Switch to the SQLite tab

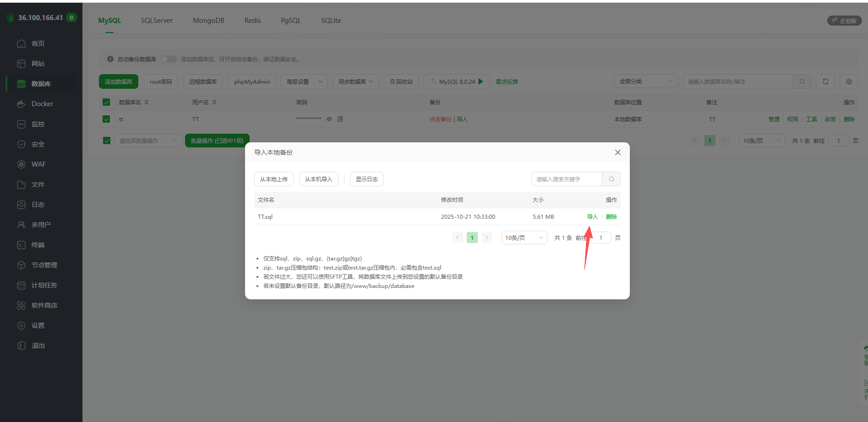click(x=331, y=20)
